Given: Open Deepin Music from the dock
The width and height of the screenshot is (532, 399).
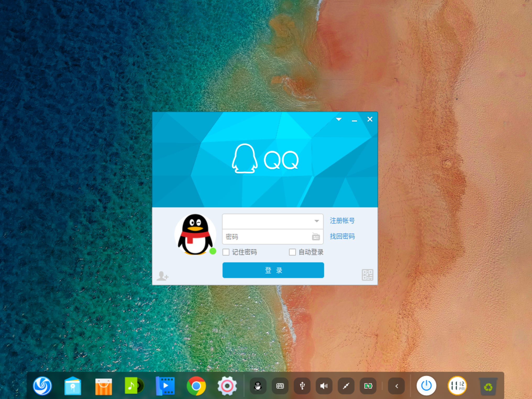Looking at the screenshot, I should (134, 386).
